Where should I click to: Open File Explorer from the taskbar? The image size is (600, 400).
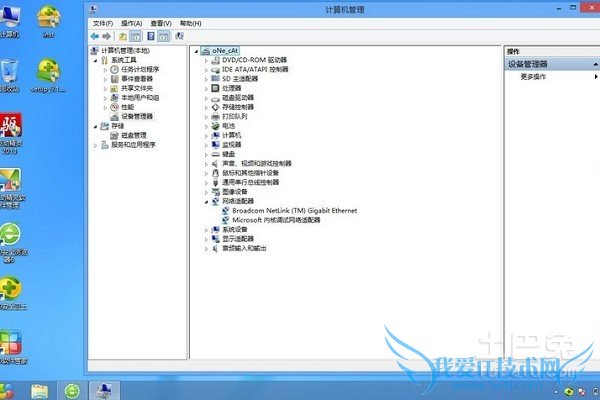coord(40,391)
